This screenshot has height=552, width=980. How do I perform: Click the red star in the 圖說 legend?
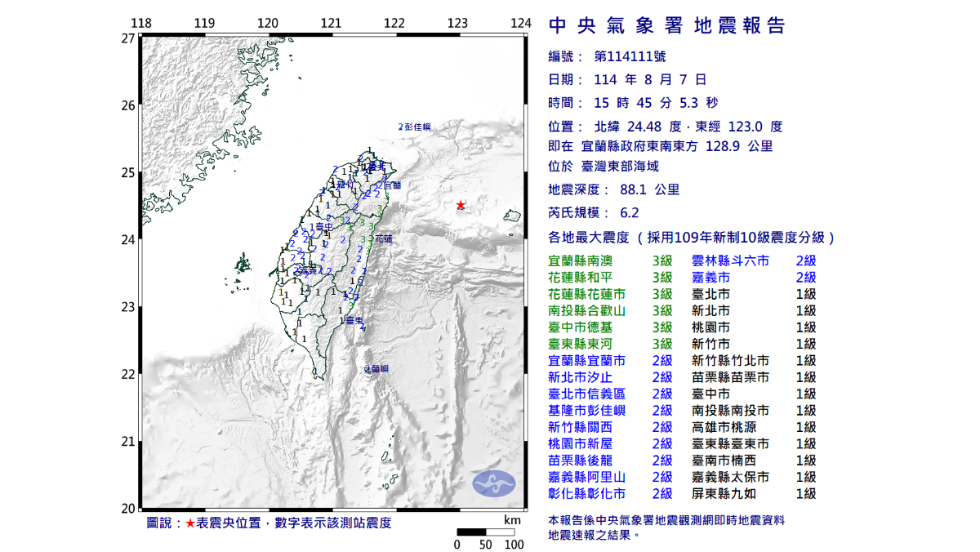click(x=190, y=523)
